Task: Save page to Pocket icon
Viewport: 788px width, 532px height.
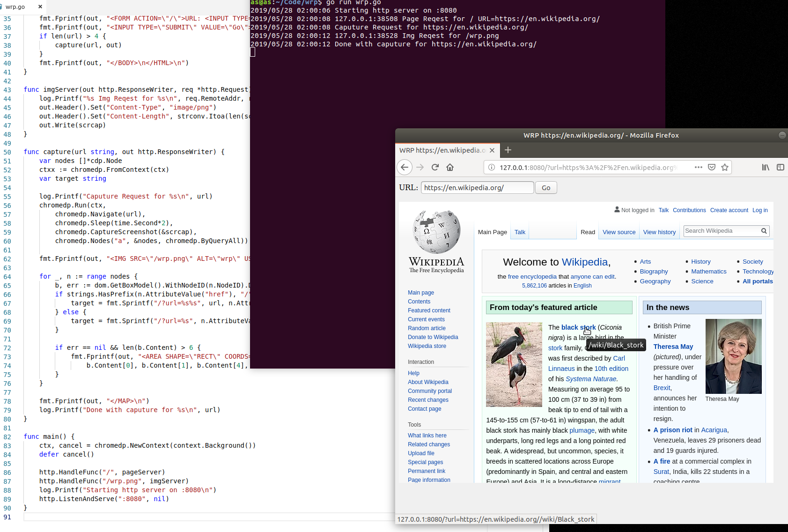Action: [x=712, y=167]
